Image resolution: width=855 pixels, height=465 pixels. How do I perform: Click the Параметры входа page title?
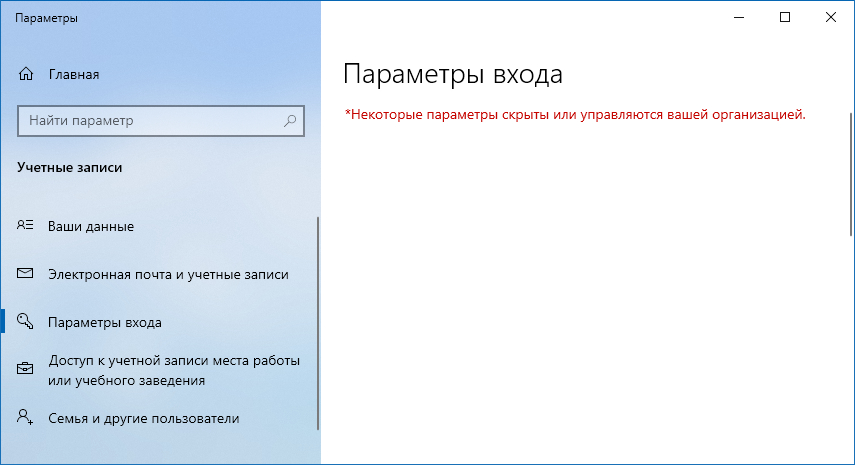pos(453,74)
